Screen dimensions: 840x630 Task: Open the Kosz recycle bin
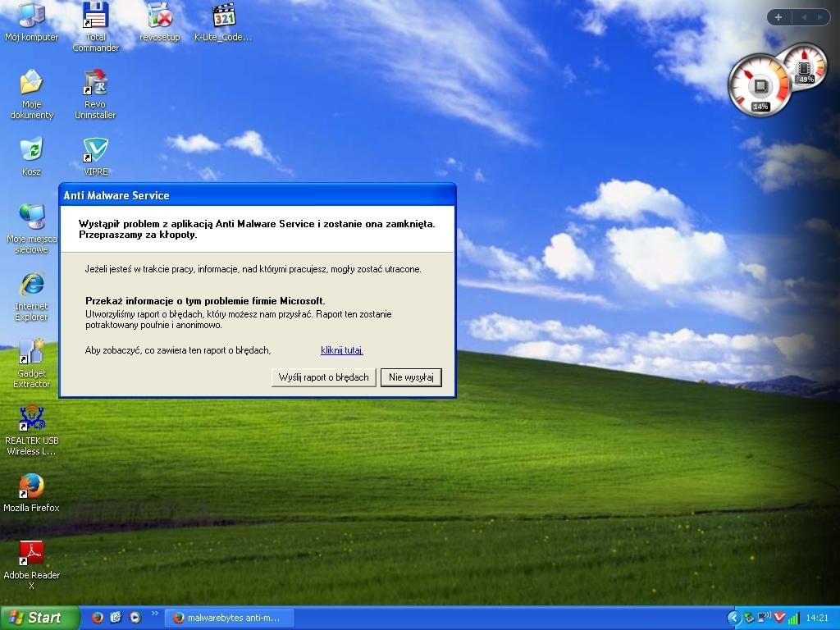click(31, 150)
